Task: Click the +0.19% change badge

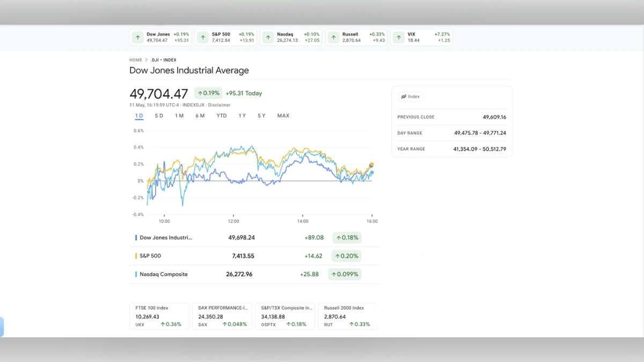Action: click(x=208, y=93)
